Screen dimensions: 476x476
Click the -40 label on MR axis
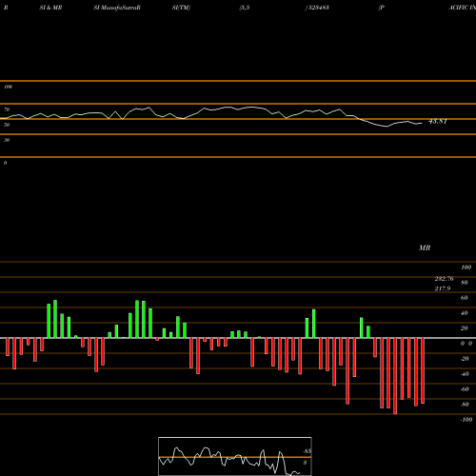(x=465, y=374)
